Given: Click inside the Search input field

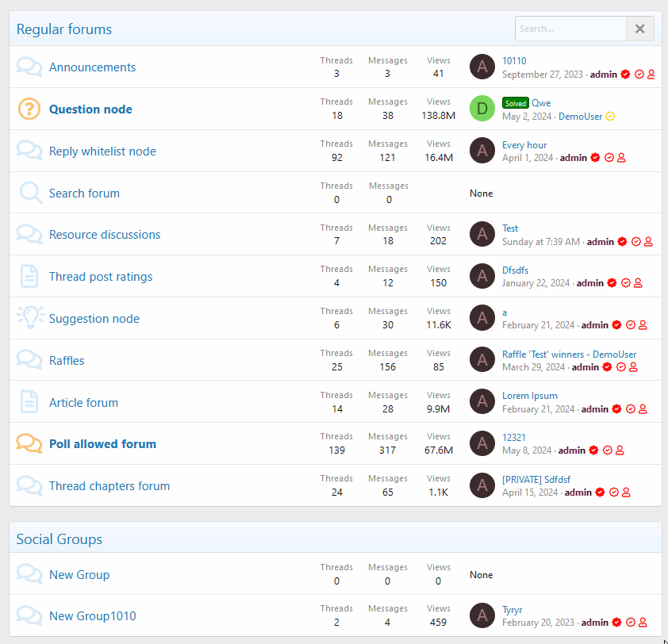Looking at the screenshot, I should pos(570,29).
